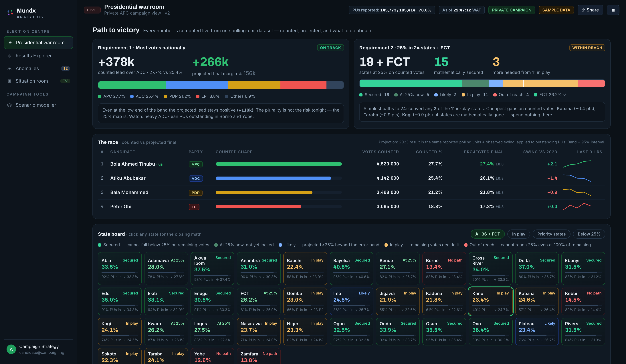Show only Priority states filter
This screenshot has width=626, height=364.
click(x=551, y=234)
